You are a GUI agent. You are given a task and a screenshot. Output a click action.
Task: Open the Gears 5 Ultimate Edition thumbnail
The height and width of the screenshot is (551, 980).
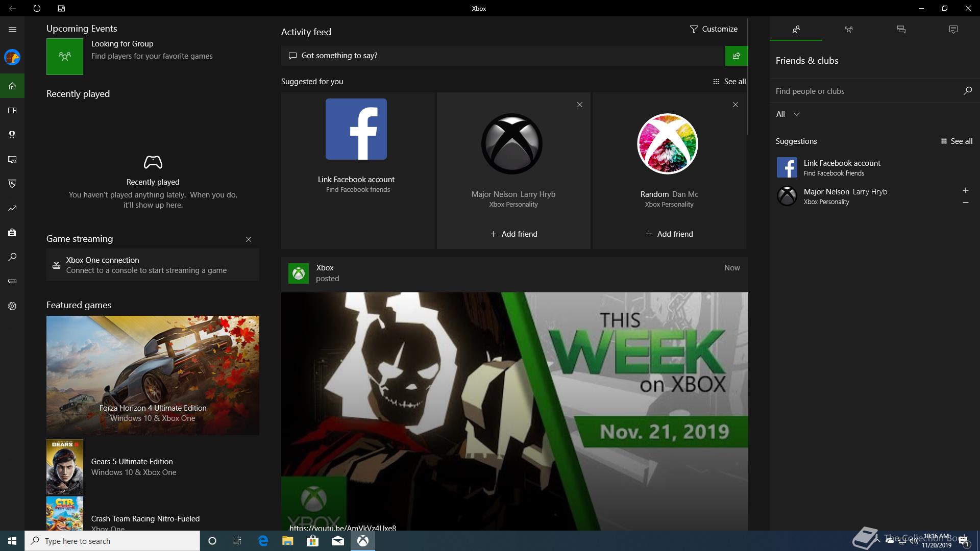tap(65, 467)
